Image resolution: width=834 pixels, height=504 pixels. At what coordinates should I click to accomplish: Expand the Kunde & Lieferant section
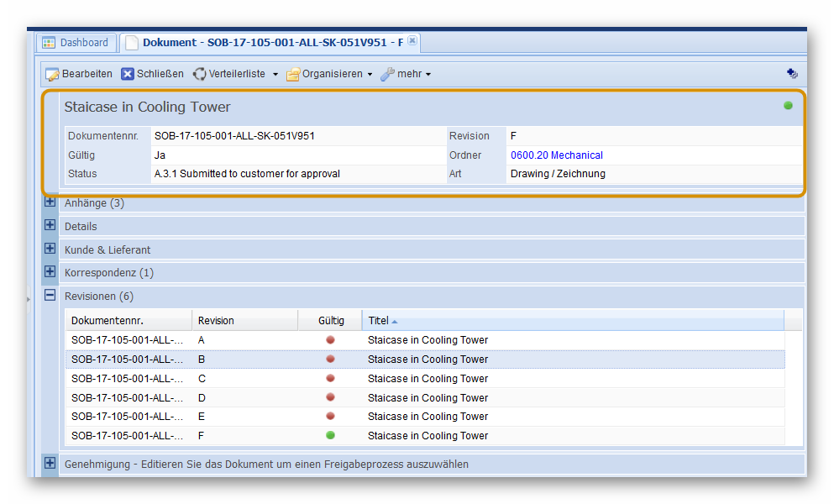[x=50, y=249]
